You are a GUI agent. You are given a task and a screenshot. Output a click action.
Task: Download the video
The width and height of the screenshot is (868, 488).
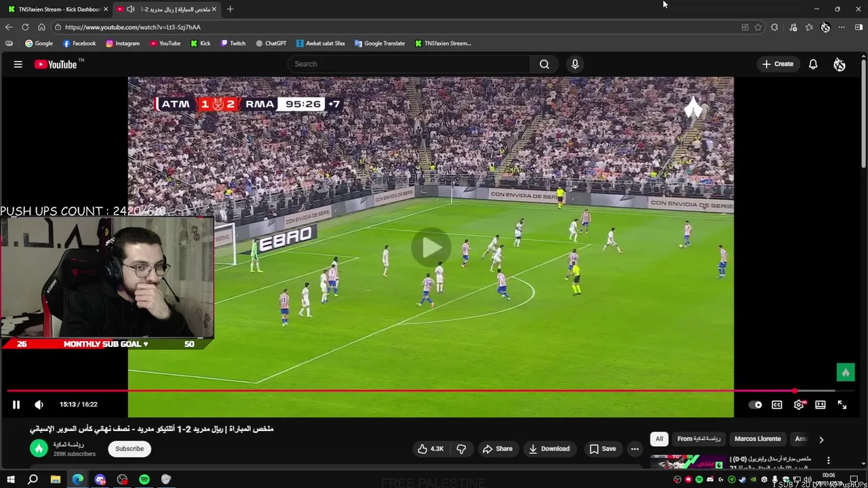(549, 449)
